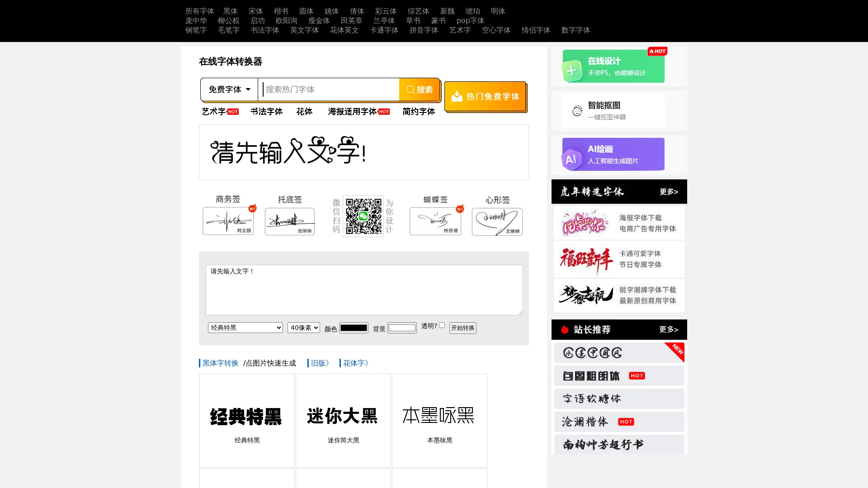Open the 智能抠图 smart cutout tool
Viewport: 868px width, 488px height.
coord(613,110)
